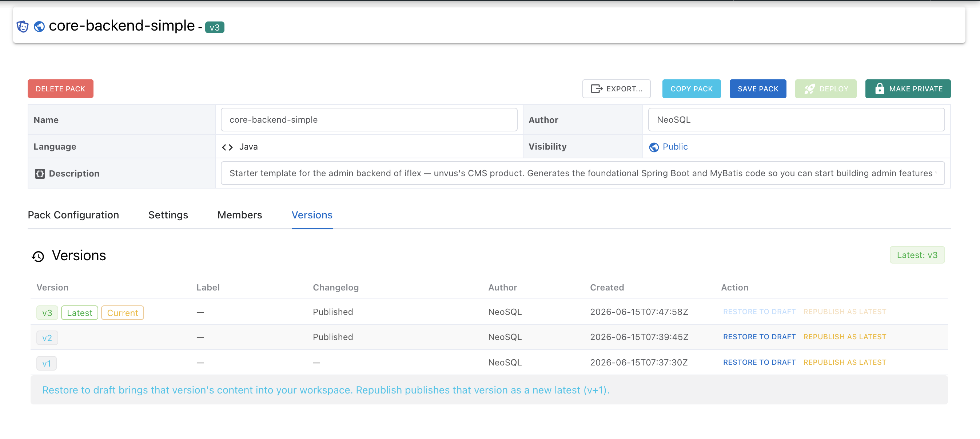
Task: Click the v1 version chip
Action: point(47,364)
